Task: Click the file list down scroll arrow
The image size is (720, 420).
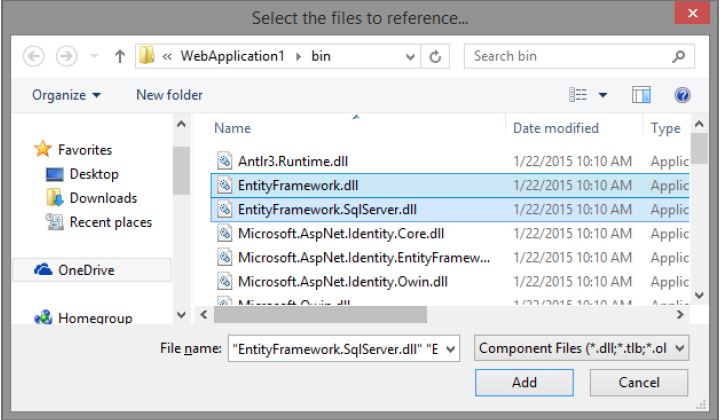Action: pyautogui.click(x=699, y=296)
